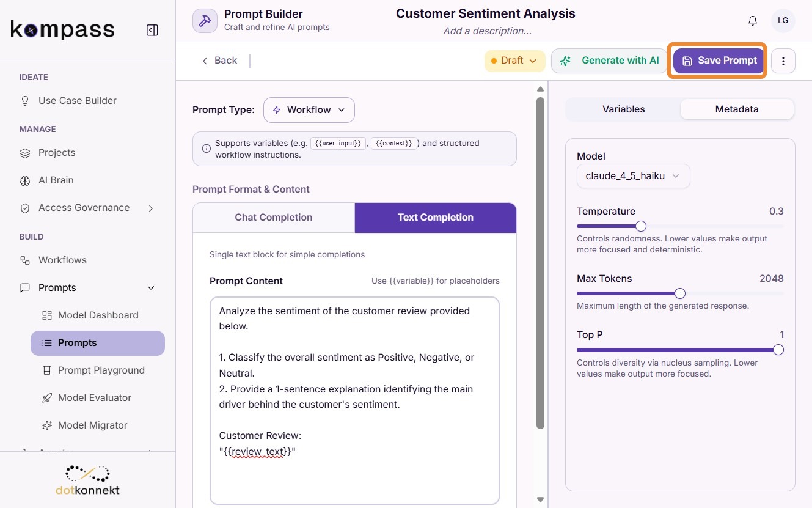Click the Model Migrator sparkle icon
The width and height of the screenshot is (812, 508).
pos(47,425)
